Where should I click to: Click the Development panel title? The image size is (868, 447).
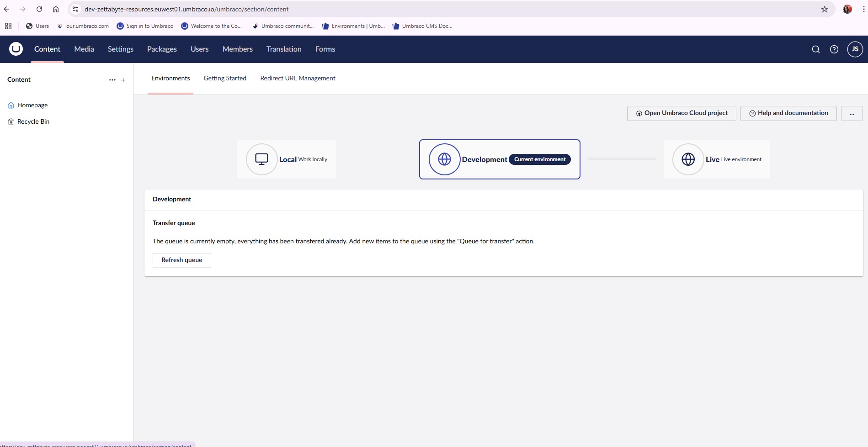172,200
